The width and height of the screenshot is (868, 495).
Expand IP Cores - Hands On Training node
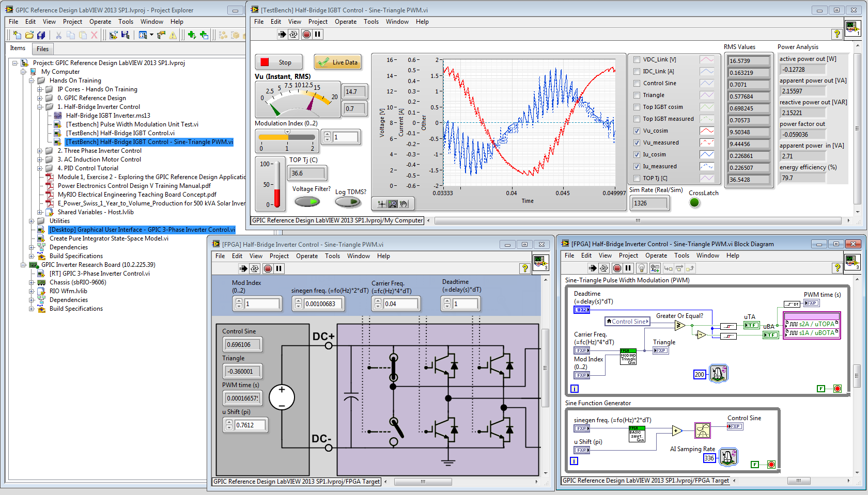[x=40, y=89]
